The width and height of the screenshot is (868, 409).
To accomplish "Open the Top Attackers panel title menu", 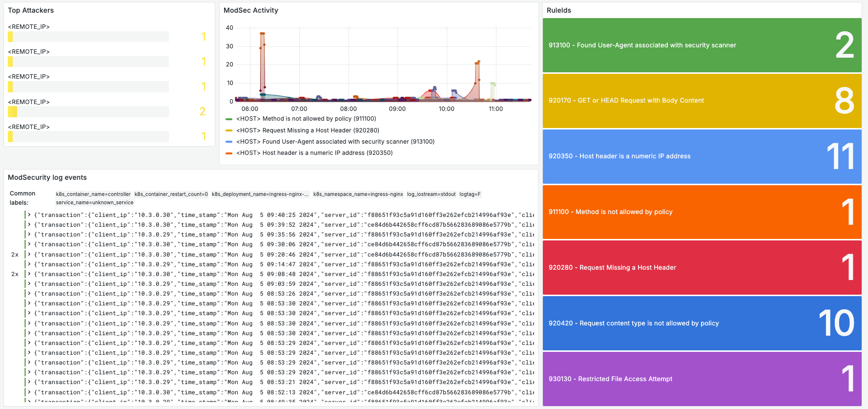I will [31, 10].
